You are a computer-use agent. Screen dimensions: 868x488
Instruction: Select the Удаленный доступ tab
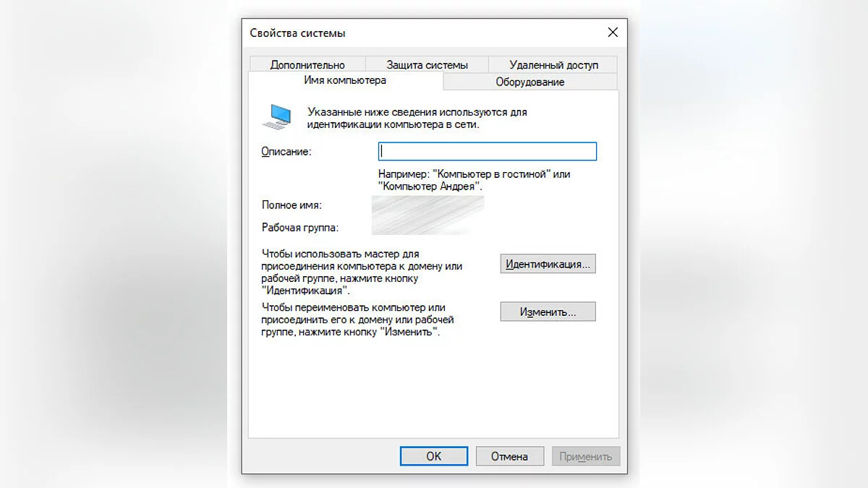click(x=553, y=64)
